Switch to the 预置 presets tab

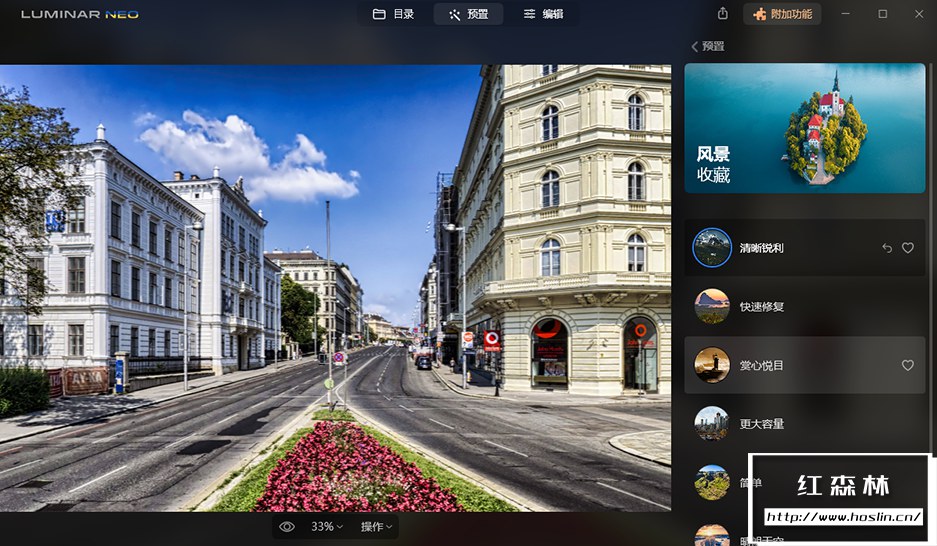468,14
